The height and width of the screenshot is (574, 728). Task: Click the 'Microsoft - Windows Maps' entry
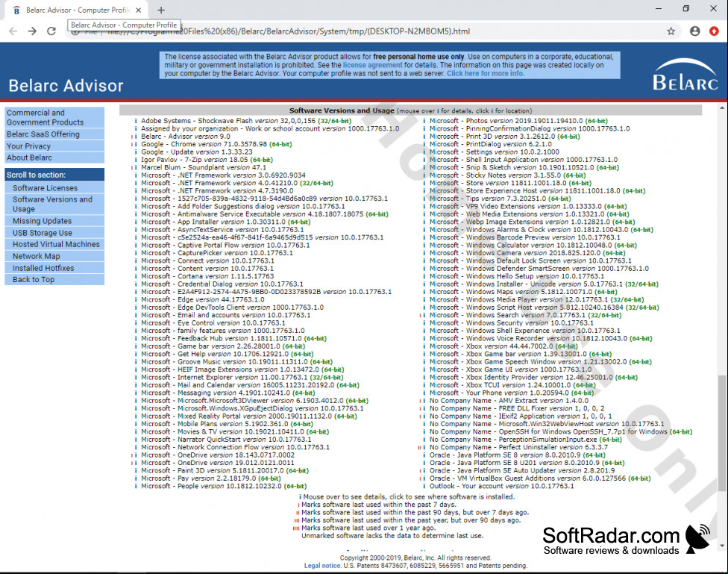pos(524,292)
